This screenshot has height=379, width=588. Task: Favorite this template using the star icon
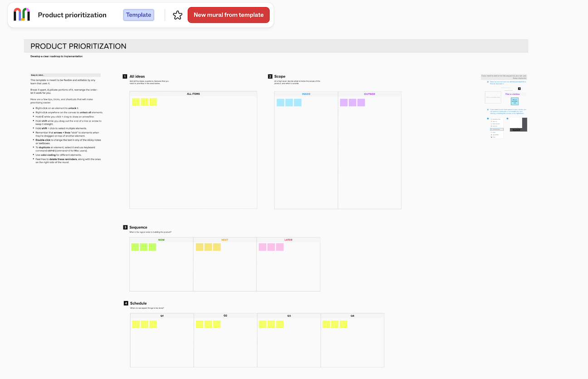[x=177, y=15]
